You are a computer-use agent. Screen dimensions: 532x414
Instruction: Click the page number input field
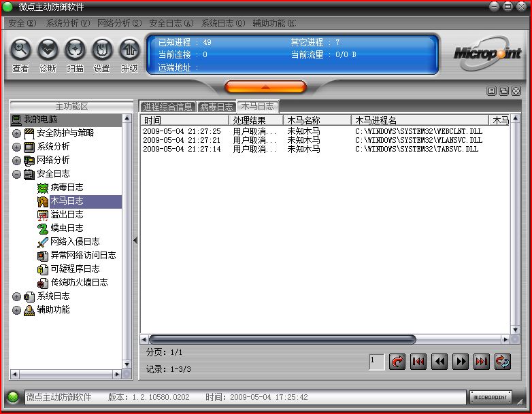click(377, 362)
